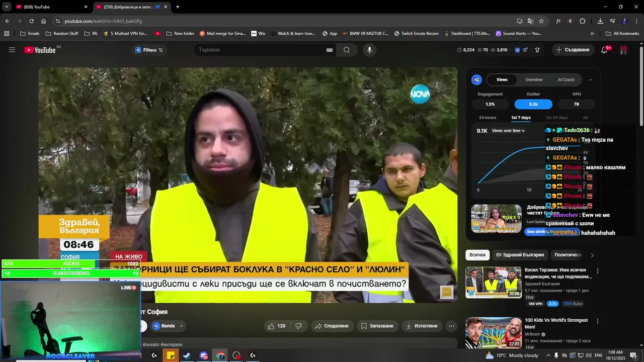Click the Споделяне share button
Image resolution: width=644 pixels, height=362 pixels.
(332, 326)
